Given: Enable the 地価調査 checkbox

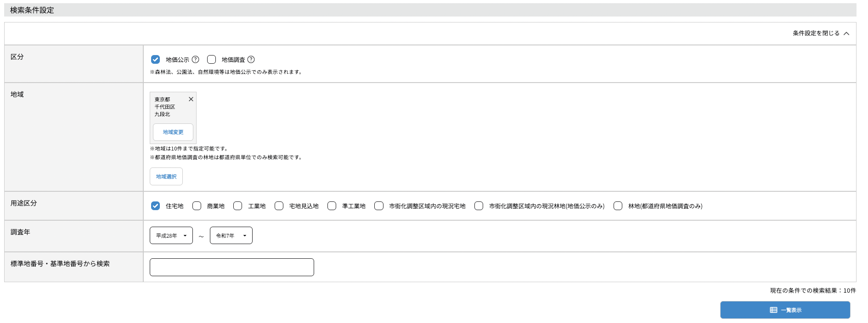Looking at the screenshot, I should (x=211, y=60).
